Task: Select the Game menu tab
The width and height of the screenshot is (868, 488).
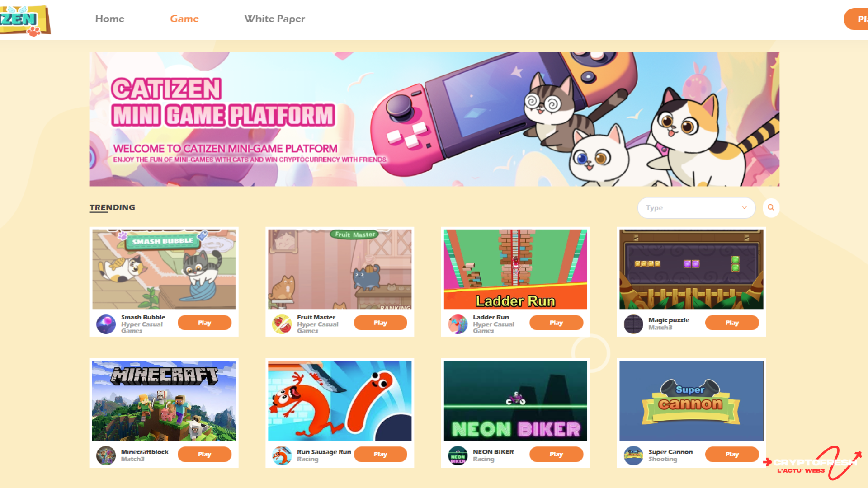Action: [184, 19]
